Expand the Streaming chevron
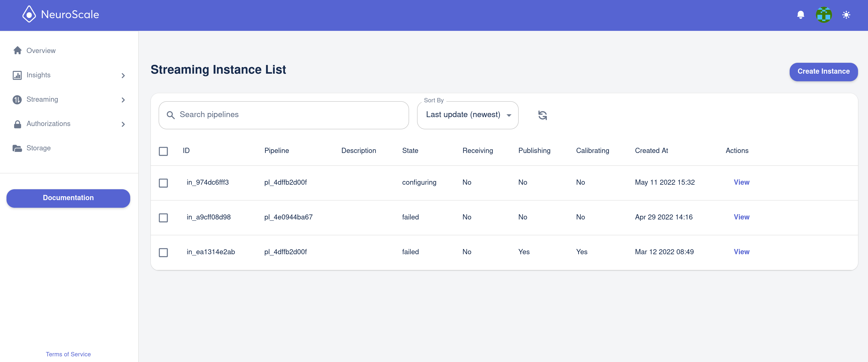 pyautogui.click(x=123, y=100)
